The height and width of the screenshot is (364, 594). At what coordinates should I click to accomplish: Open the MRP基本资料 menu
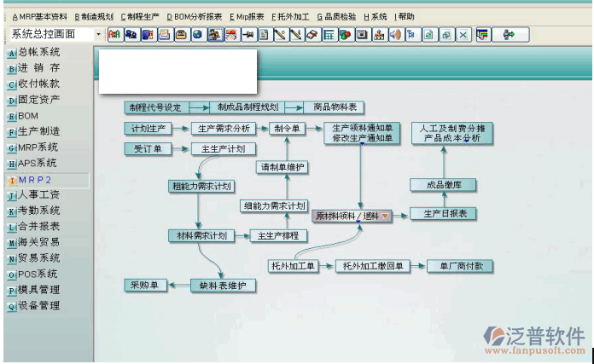click(38, 16)
